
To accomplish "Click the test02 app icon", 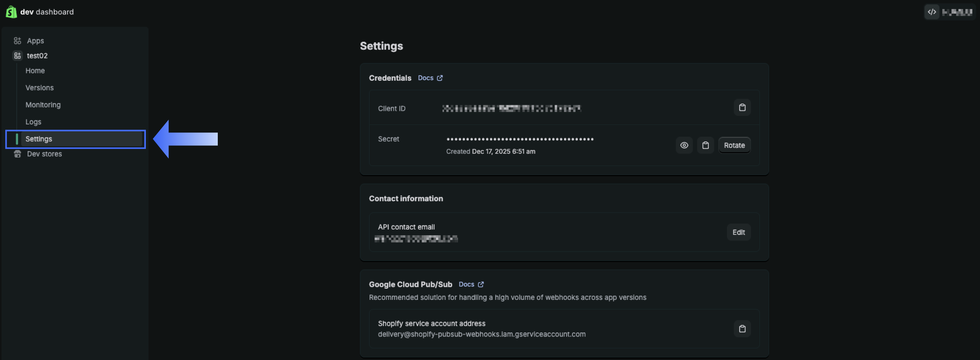I will click(17, 56).
